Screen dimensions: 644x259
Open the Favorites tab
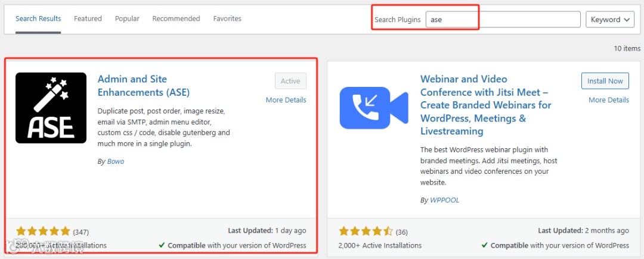(227, 19)
